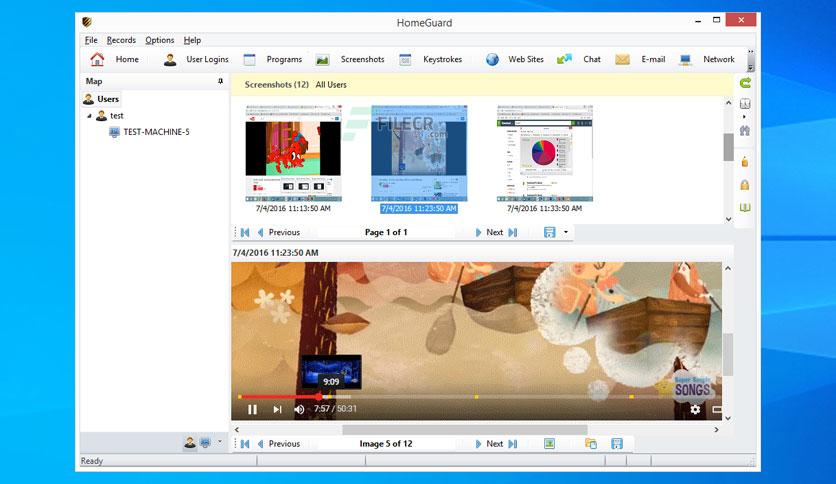Click the computer icon below Map panel
The image size is (836, 484).
coord(205,442)
